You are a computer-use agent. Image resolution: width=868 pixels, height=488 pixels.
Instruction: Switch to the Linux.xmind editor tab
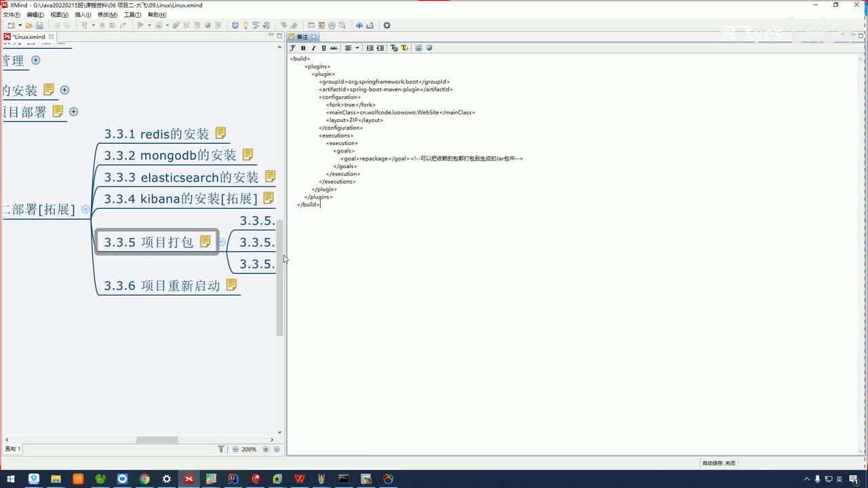click(28, 37)
